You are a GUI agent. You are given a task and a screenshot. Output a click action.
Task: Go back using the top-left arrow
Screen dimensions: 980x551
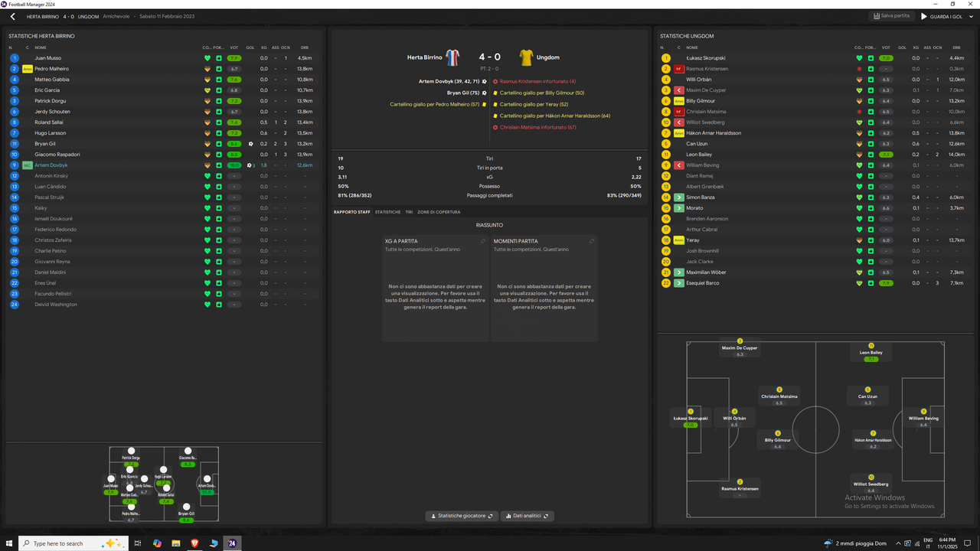pos(12,16)
